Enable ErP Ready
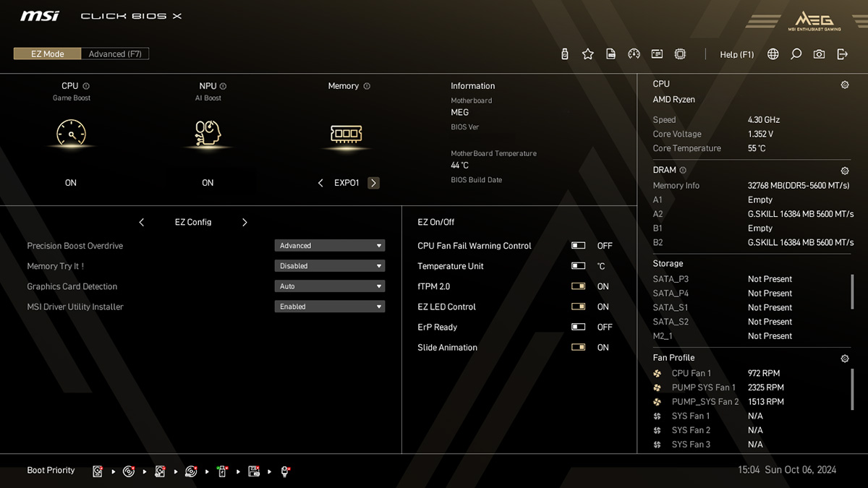Image resolution: width=868 pixels, height=488 pixels. point(578,326)
